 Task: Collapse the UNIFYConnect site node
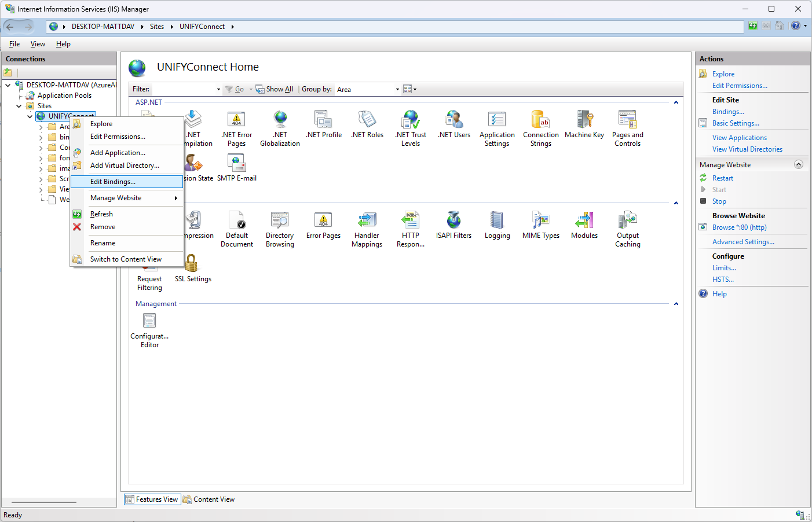(30, 116)
